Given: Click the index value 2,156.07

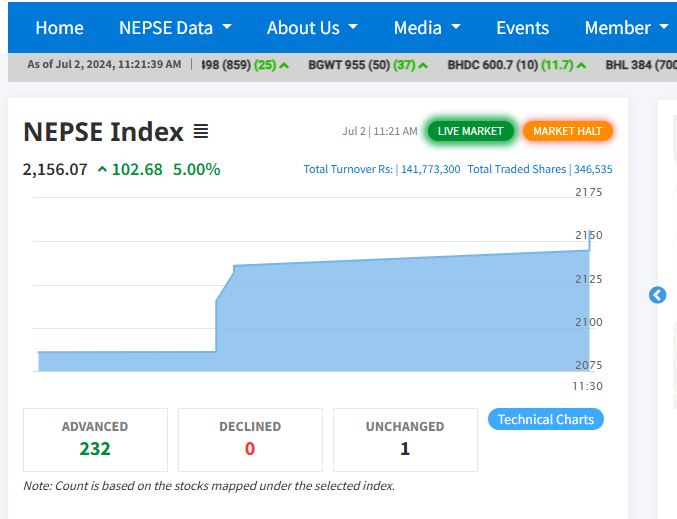Looking at the screenshot, I should (55, 170).
